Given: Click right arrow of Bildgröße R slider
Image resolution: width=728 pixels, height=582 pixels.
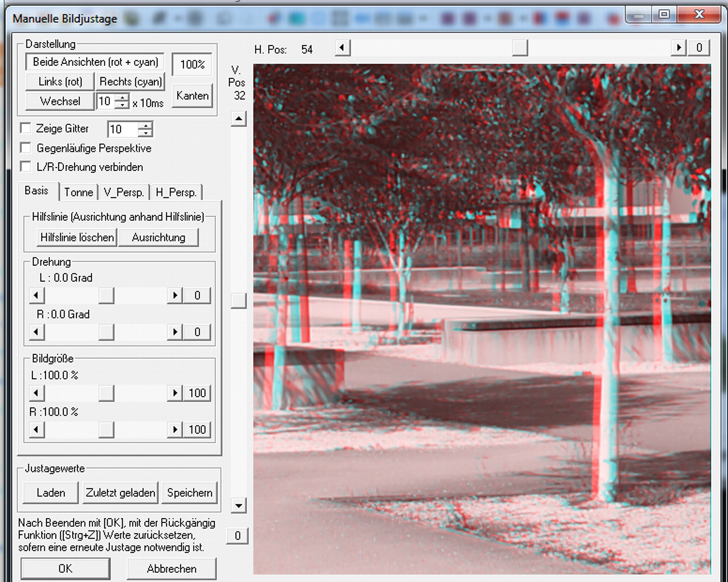Looking at the screenshot, I should click(x=175, y=430).
